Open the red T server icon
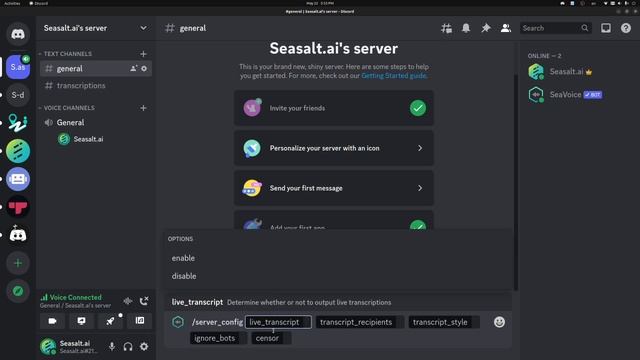Image resolution: width=640 pixels, height=360 pixels. click(18, 207)
